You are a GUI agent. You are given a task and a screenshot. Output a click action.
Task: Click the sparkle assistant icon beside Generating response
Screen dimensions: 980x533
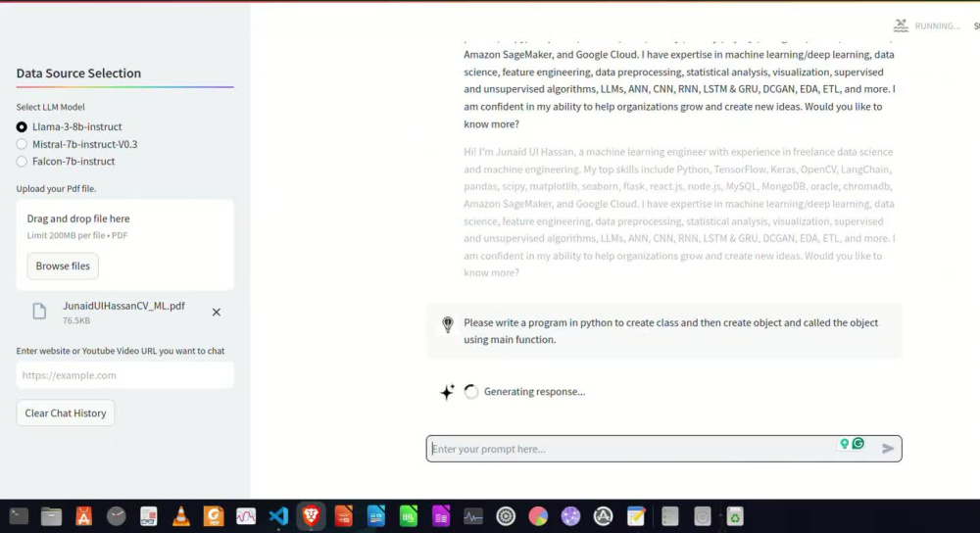[447, 392]
